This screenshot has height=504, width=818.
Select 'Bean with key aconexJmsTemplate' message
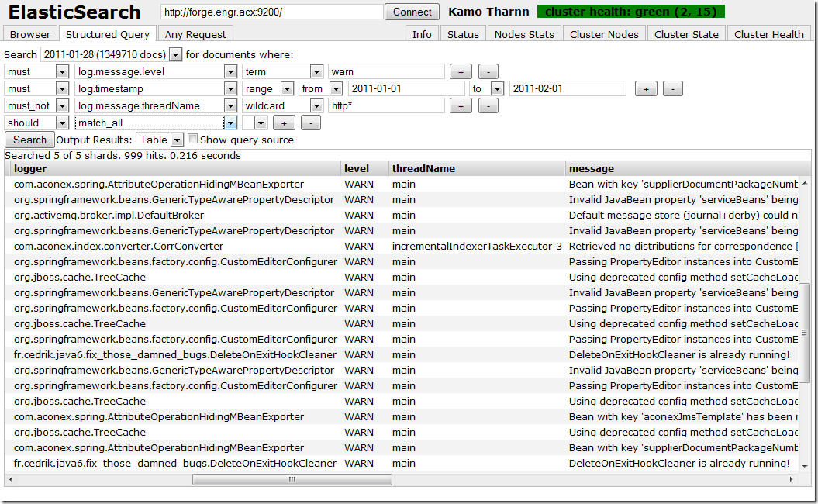[x=683, y=417]
